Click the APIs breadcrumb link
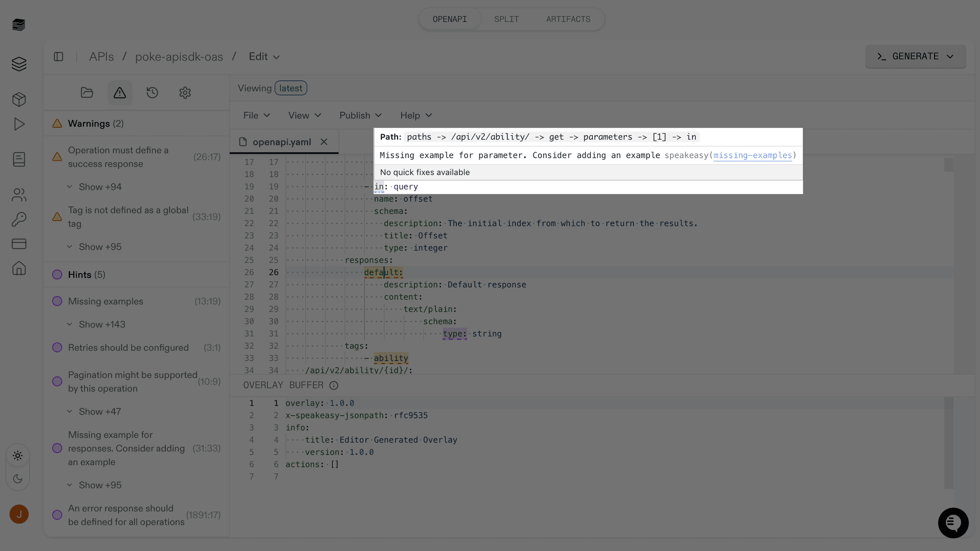The height and width of the screenshot is (551, 980). point(101,57)
